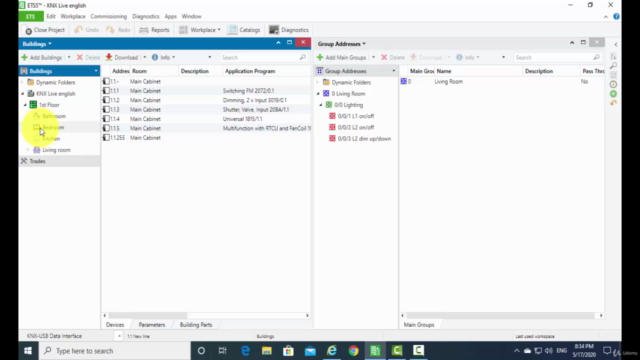Click Delete in Buildings panel
Image resolution: width=640 pixels, height=360 pixels.
(88, 58)
